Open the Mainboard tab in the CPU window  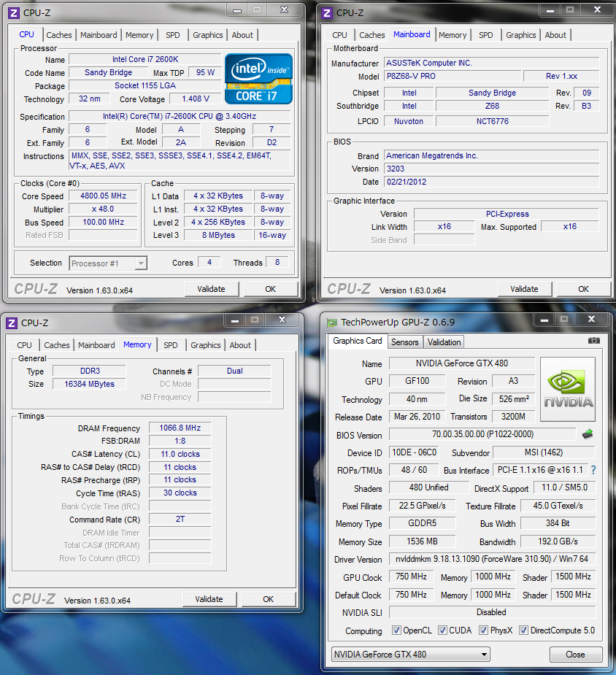99,35
